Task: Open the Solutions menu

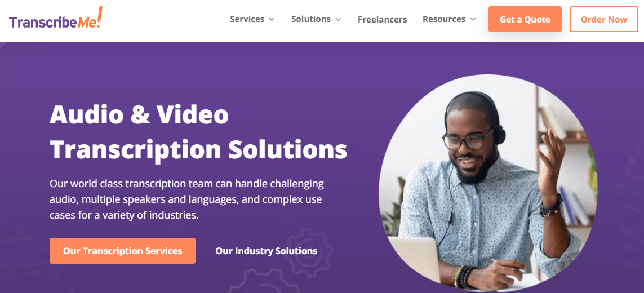Action: pos(311,19)
